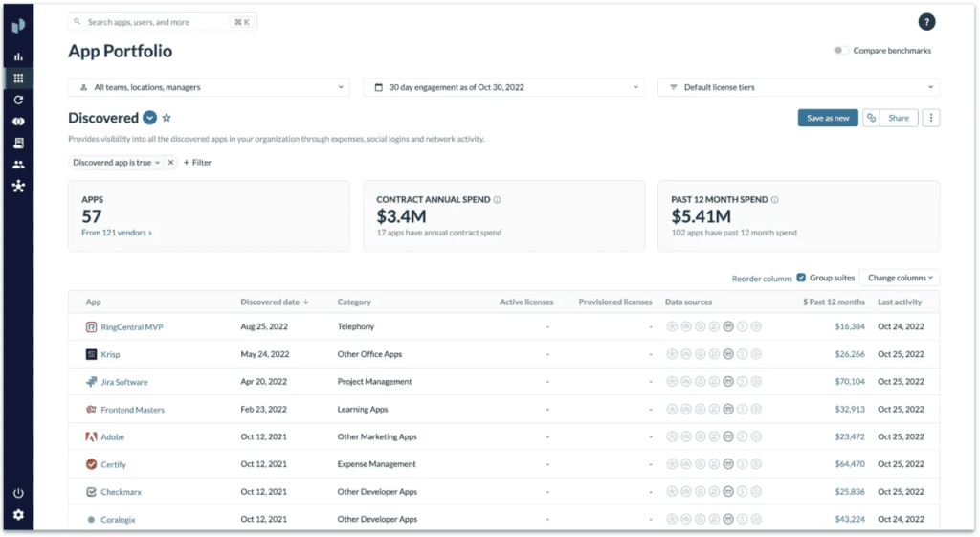The image size is (980, 537).
Task: Click the Productiv logo in sidebar
Action: 19,25
